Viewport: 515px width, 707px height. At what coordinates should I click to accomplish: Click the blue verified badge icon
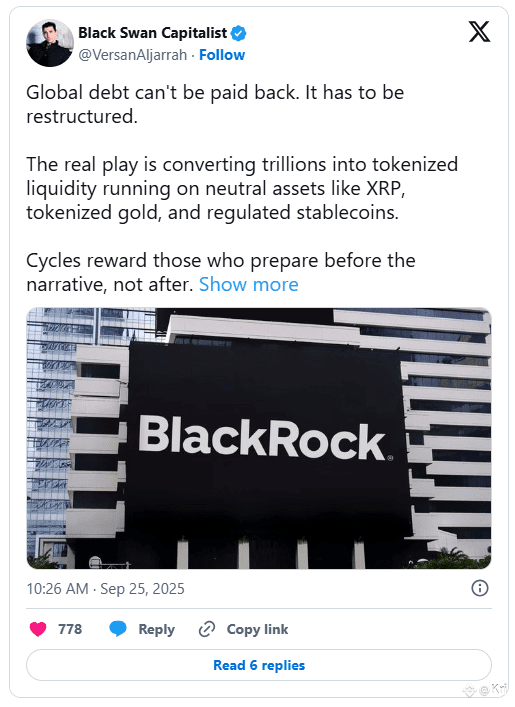(239, 33)
